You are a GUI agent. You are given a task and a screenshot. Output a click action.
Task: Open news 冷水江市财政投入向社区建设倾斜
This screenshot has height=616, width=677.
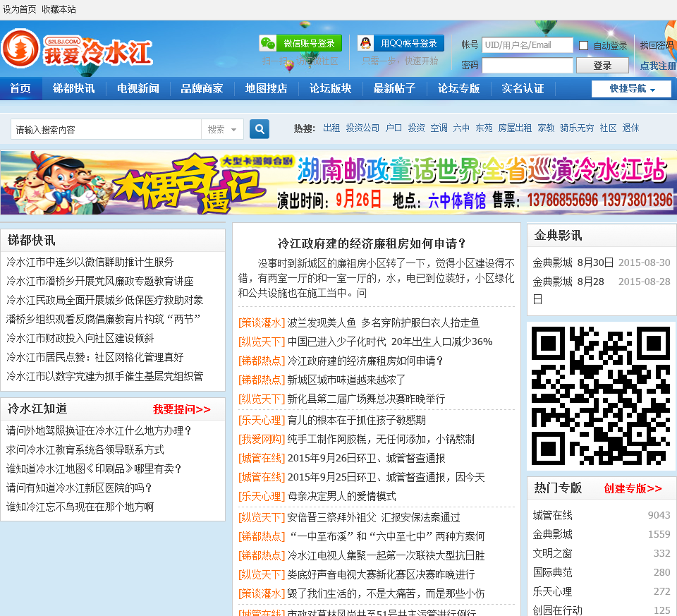point(80,338)
